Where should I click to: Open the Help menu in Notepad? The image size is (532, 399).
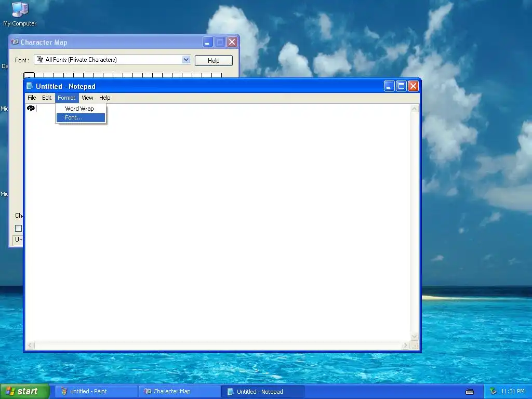[105, 98]
